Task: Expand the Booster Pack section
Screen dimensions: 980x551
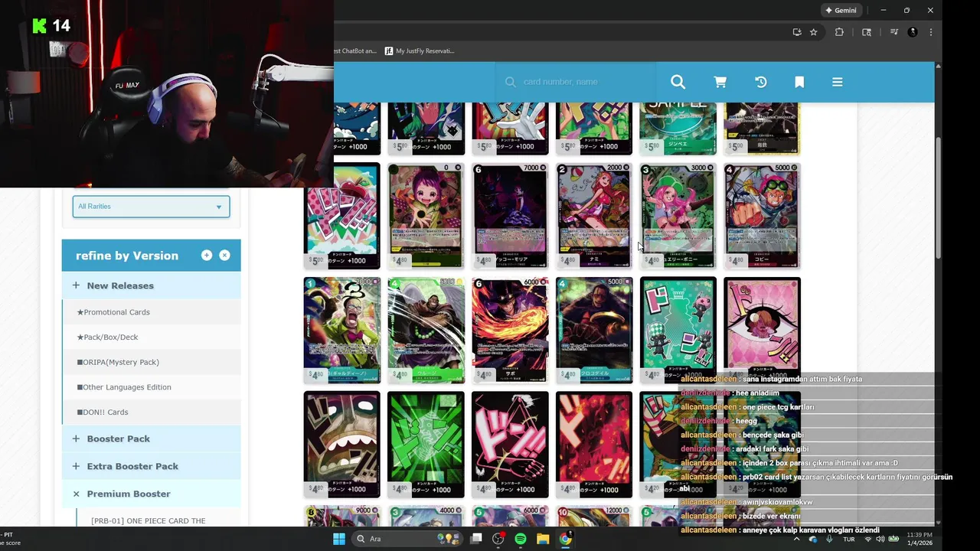Action: (151, 439)
